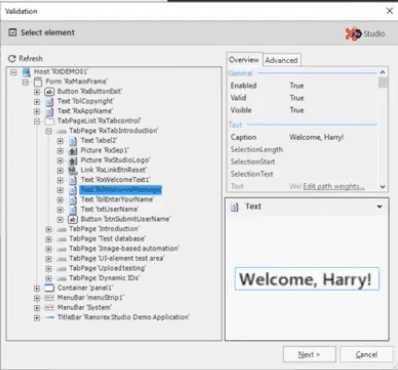The height and width of the screenshot is (370, 398).
Task: Click the Next button
Action: pos(309,354)
